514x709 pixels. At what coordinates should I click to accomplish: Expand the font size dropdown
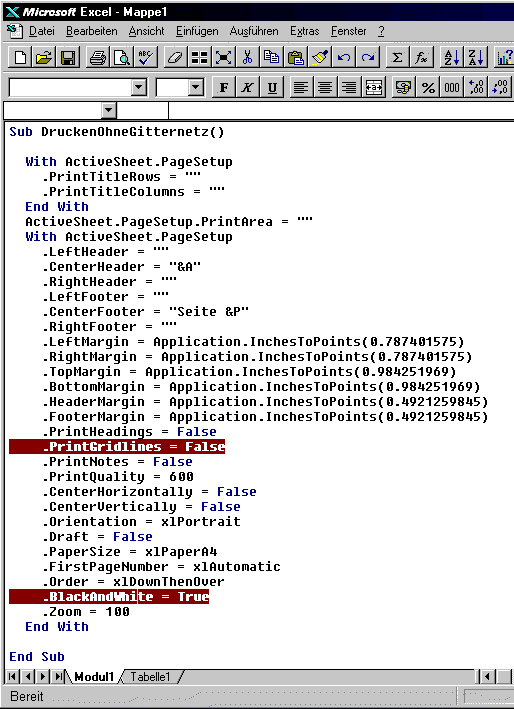196,87
